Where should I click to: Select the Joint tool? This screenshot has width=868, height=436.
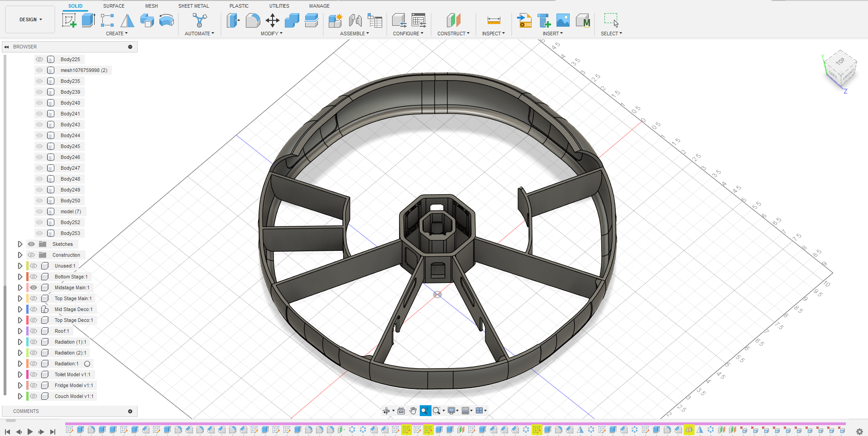tap(355, 20)
